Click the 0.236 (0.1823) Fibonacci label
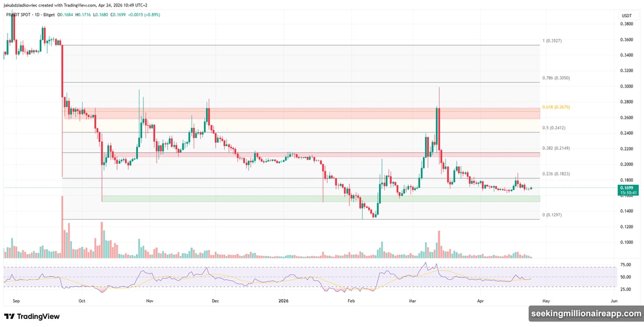644x327 pixels. pyautogui.click(x=556, y=173)
